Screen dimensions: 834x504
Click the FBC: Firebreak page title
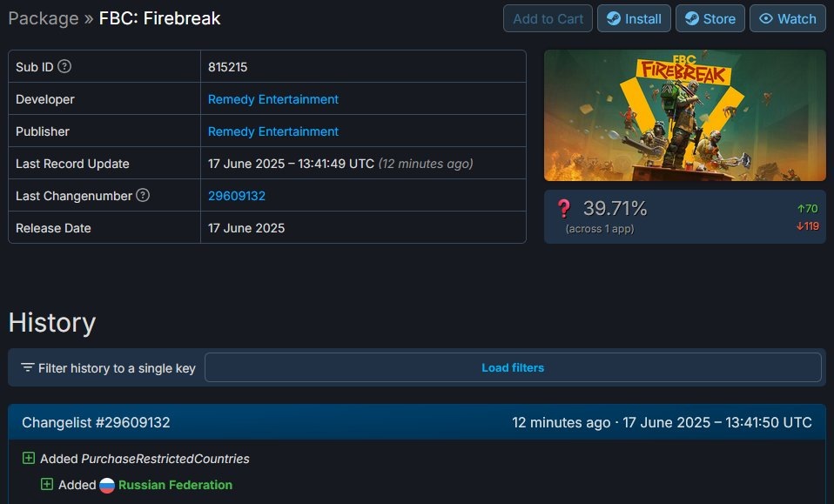(159, 18)
